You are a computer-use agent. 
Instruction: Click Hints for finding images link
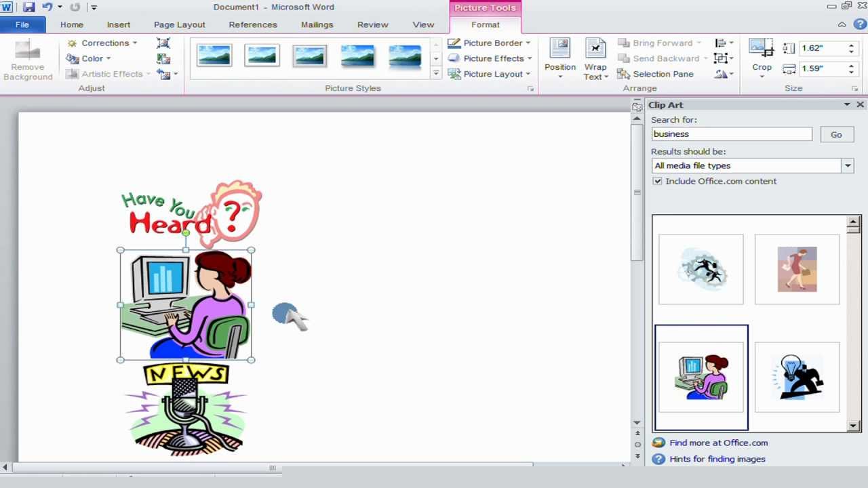[717, 459]
